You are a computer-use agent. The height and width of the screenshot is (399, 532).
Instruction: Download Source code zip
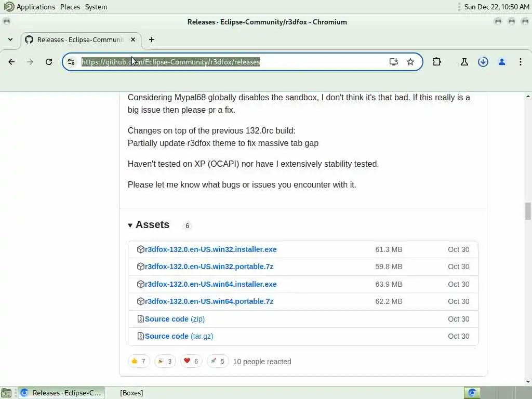(x=175, y=319)
